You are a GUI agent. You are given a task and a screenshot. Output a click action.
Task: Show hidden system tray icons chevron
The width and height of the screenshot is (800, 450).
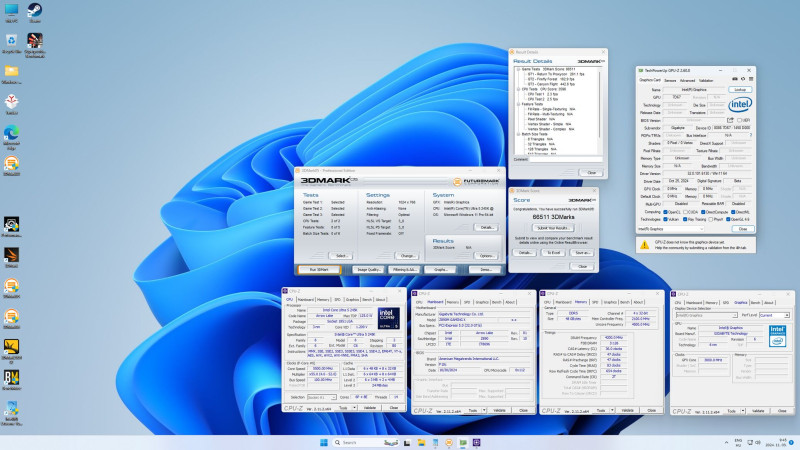pyautogui.click(x=726, y=442)
